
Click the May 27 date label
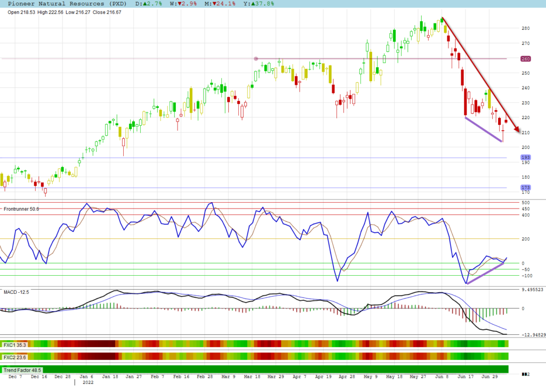[x=418, y=377]
